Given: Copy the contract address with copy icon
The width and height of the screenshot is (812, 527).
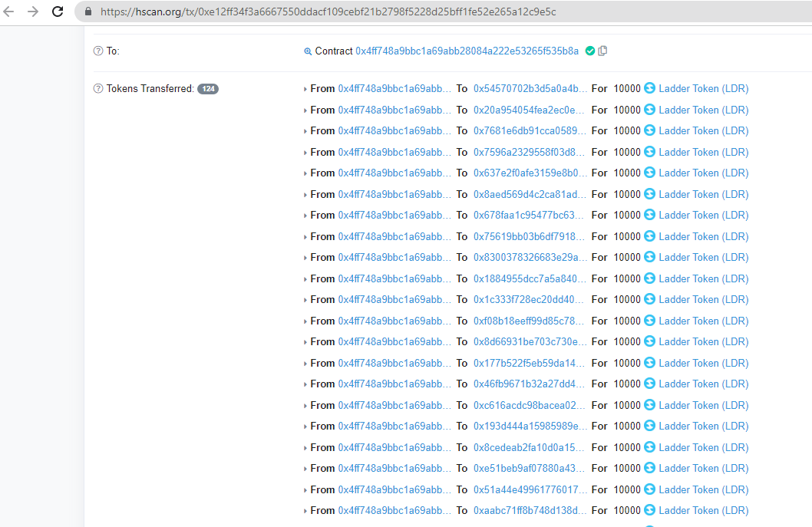Looking at the screenshot, I should pyautogui.click(x=602, y=51).
